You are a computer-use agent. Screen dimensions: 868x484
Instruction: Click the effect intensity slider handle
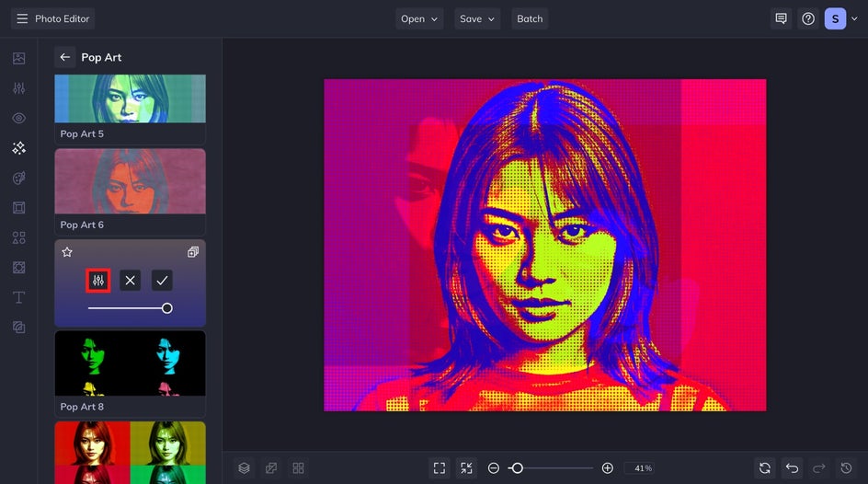point(166,308)
